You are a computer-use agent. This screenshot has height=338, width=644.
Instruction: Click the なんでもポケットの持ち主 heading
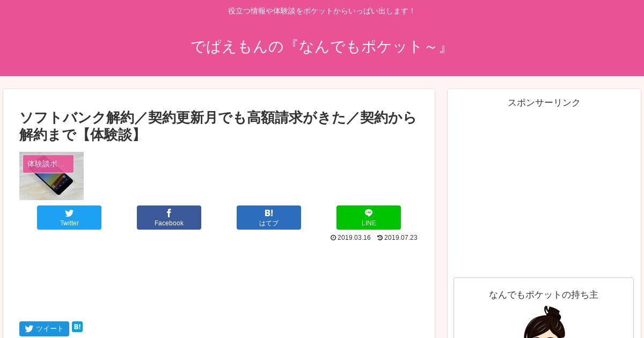[544, 295]
